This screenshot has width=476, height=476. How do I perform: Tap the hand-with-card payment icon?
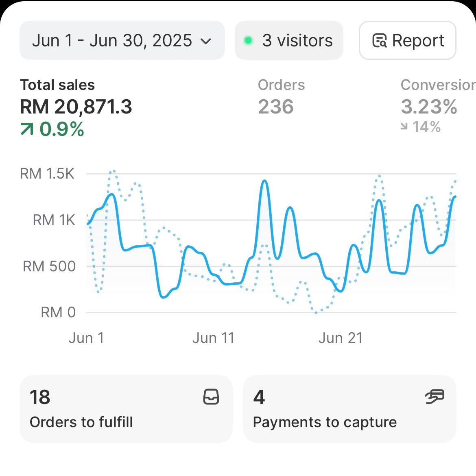click(x=435, y=397)
